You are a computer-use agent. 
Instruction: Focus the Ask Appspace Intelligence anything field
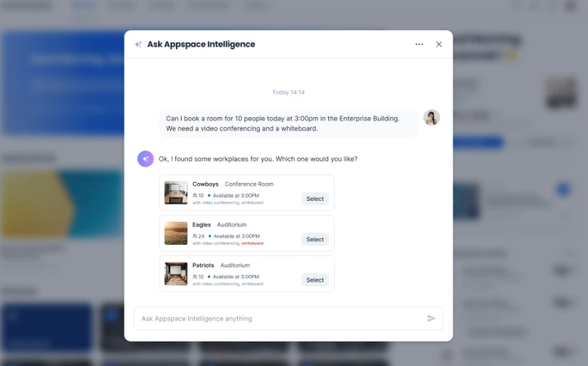pyautogui.click(x=288, y=319)
